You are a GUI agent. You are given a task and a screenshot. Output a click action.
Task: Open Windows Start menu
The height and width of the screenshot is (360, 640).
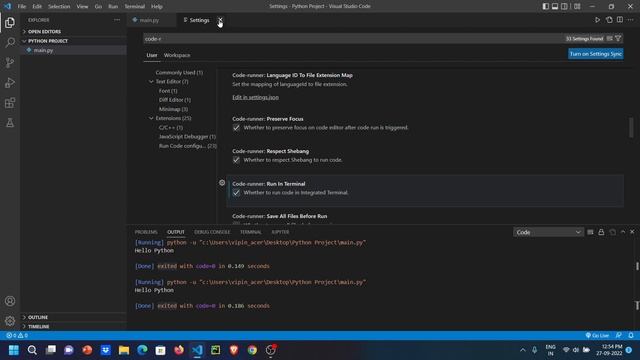tap(13, 350)
